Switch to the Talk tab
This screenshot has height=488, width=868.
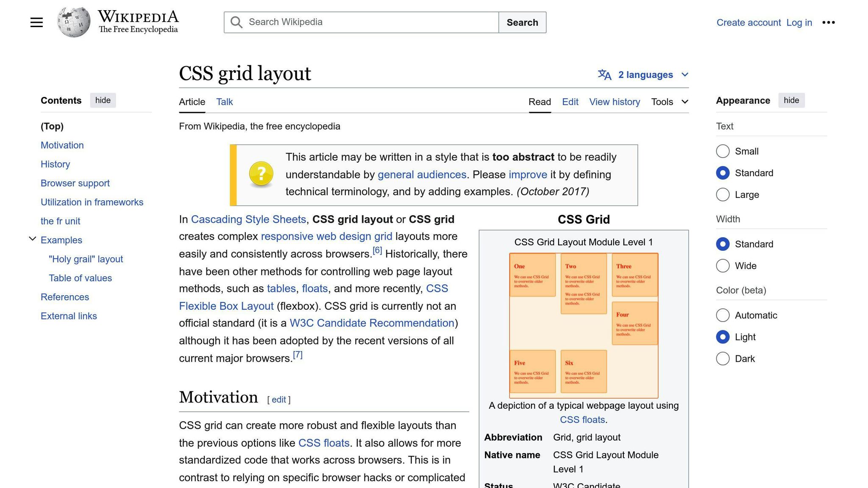point(224,102)
